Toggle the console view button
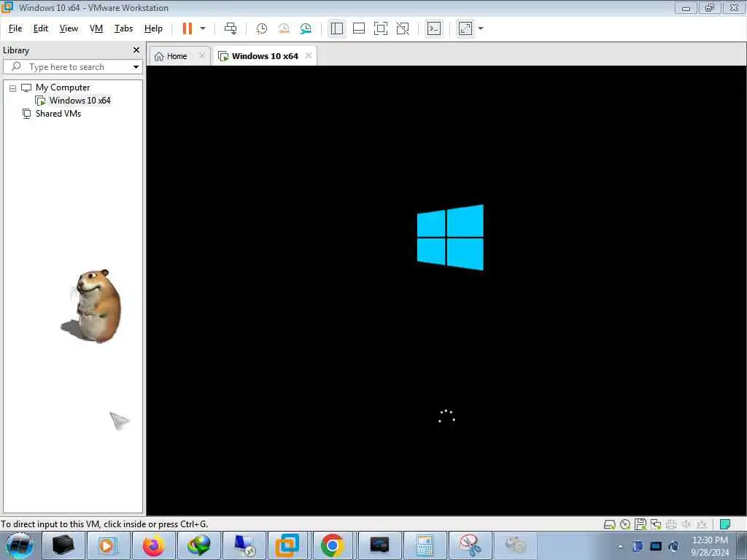 pyautogui.click(x=434, y=28)
